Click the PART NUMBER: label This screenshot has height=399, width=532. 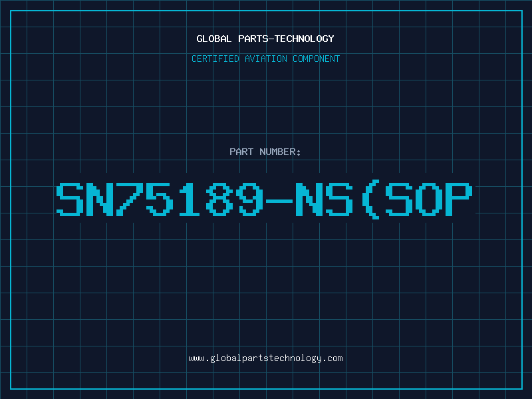(x=265, y=152)
